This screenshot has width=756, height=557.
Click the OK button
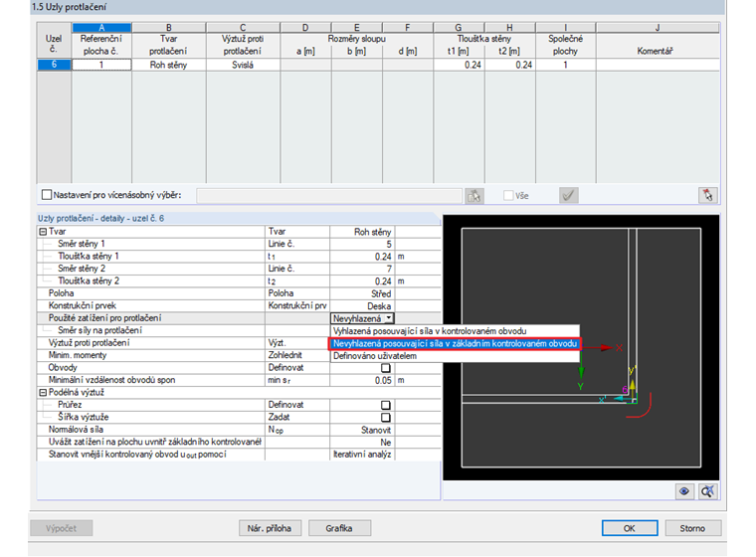[630, 528]
